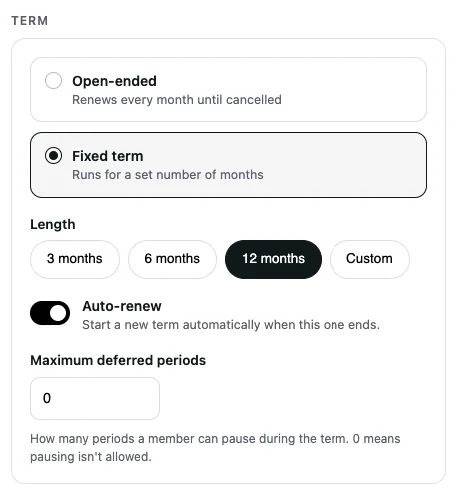Click the "Runs for a set number of months" text
The height and width of the screenshot is (494, 458).
tap(168, 175)
